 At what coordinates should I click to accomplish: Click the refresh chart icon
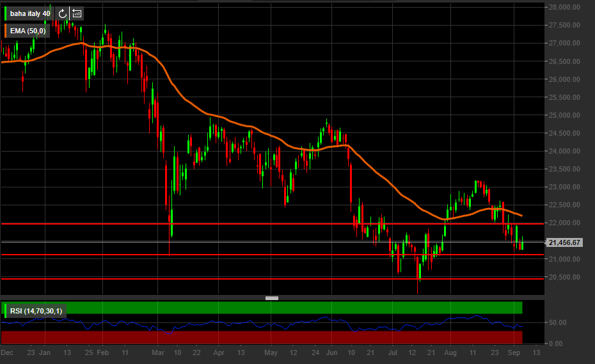click(x=62, y=14)
